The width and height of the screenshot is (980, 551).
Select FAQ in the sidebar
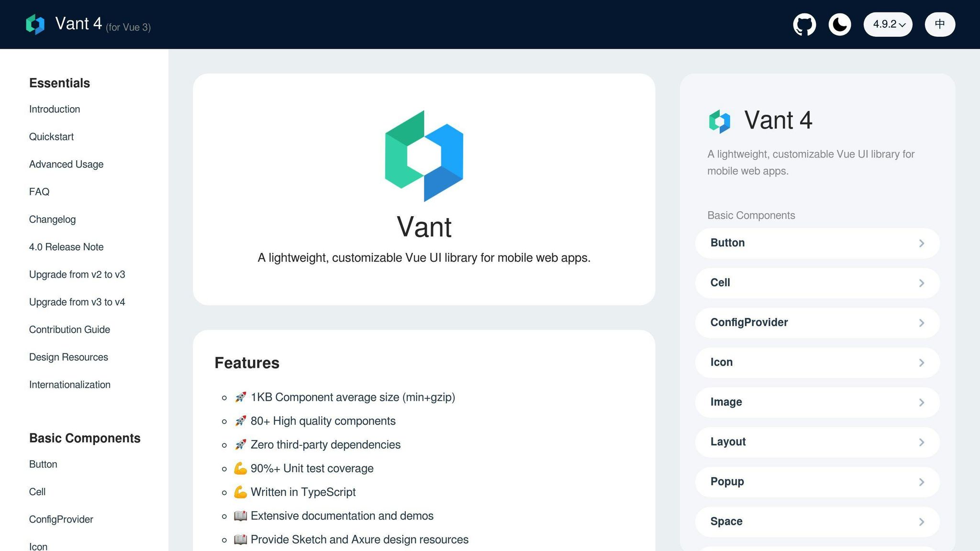coord(39,192)
